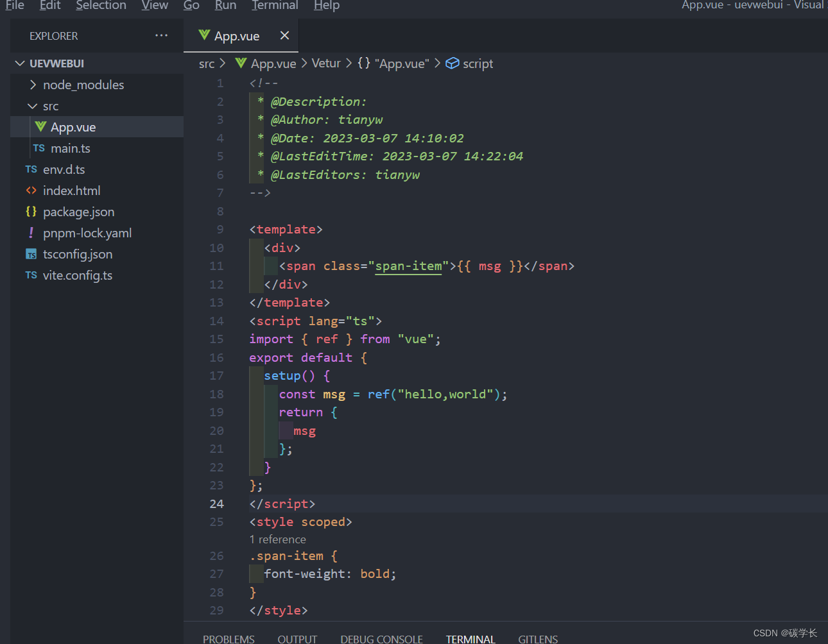
Task: Expand the node_modules folder chevron
Action: (33, 85)
